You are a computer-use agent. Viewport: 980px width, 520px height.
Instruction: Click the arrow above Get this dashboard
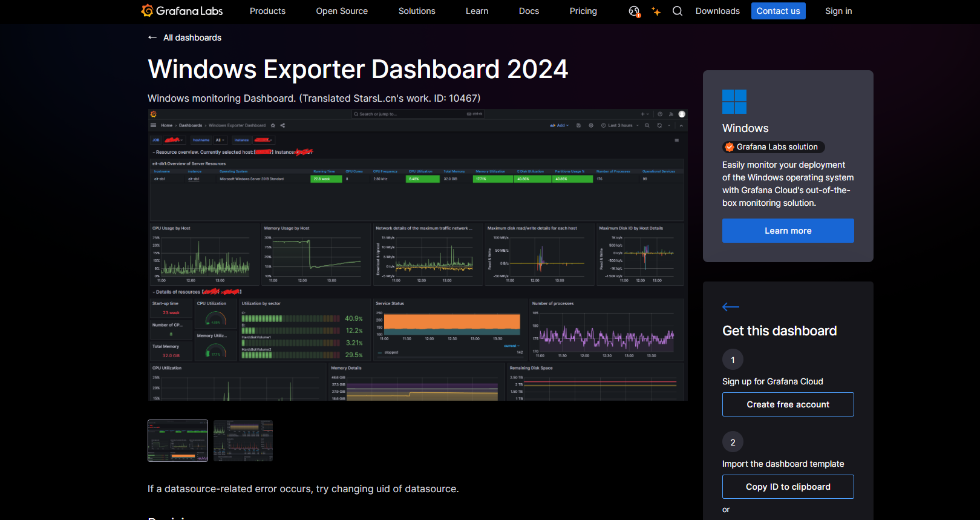point(731,307)
